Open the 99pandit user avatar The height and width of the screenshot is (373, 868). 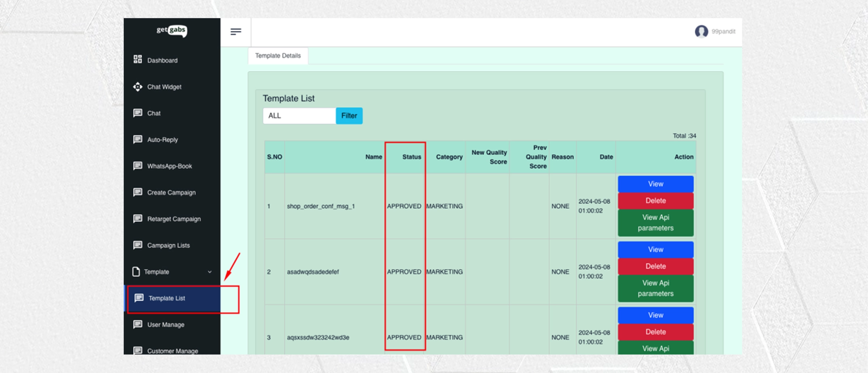[x=701, y=31]
